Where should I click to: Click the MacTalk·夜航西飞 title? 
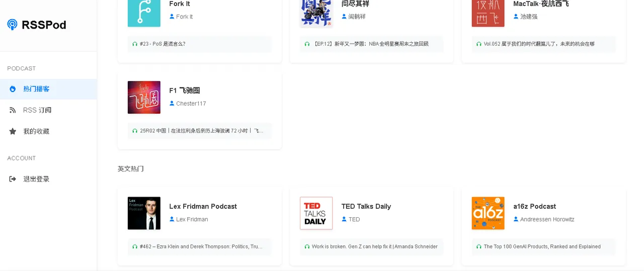pyautogui.click(x=541, y=4)
